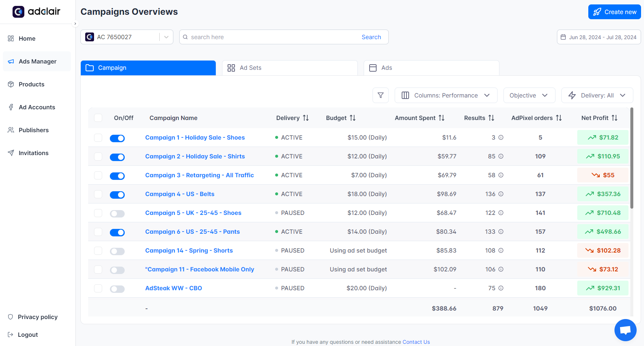Switch to the Campaign tab

click(148, 68)
